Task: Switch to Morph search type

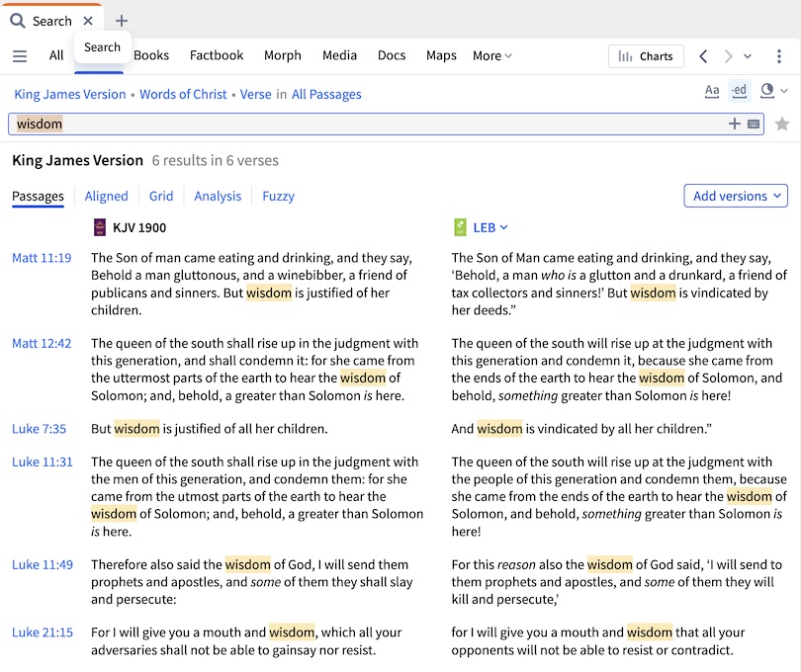Action: click(283, 55)
